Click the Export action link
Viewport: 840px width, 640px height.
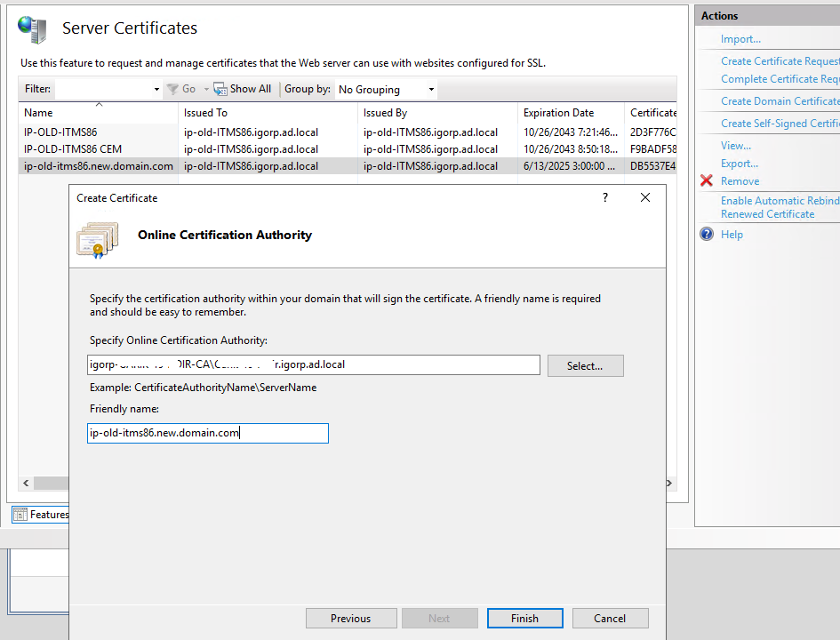(740, 164)
